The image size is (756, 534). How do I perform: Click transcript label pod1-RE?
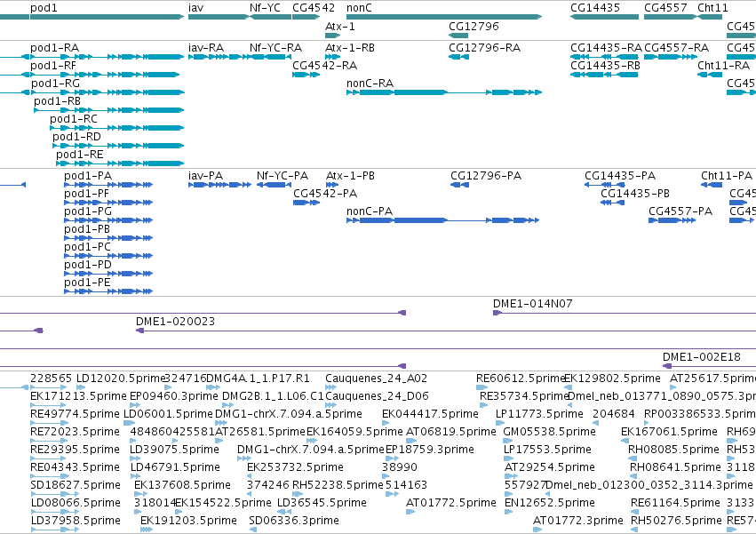[x=80, y=155]
